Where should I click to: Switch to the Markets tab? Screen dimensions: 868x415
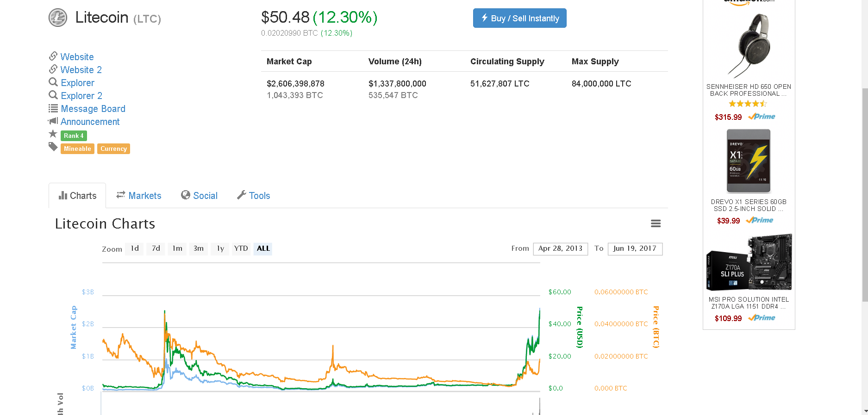[x=139, y=196]
